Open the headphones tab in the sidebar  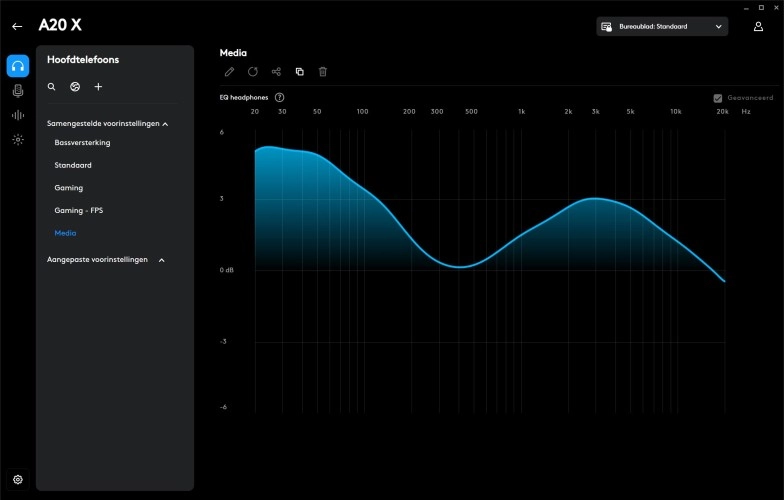coord(17,66)
